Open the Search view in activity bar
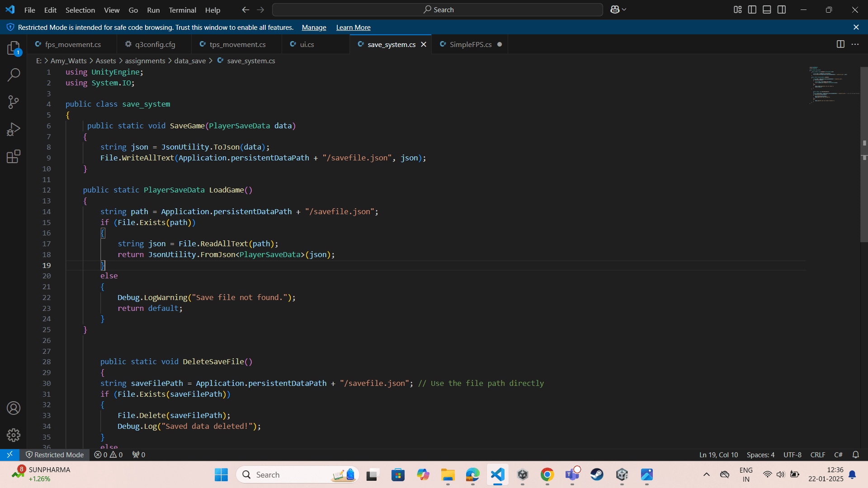 14,75
